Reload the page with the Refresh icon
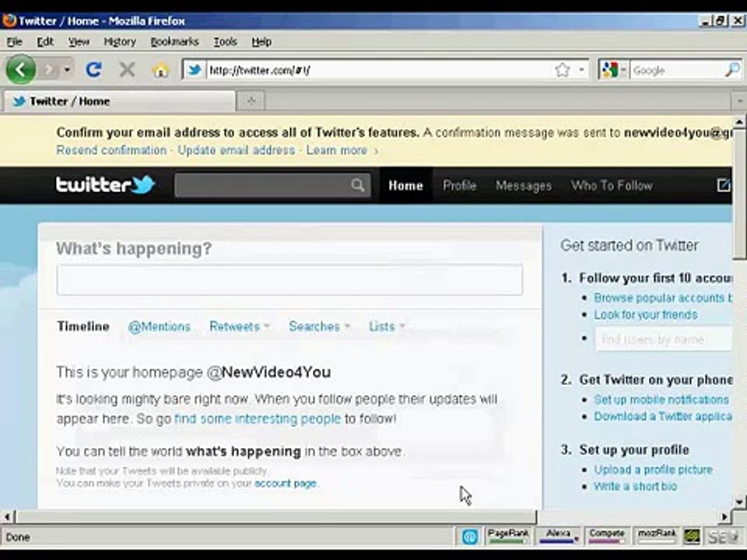The image size is (747, 560). [x=93, y=70]
